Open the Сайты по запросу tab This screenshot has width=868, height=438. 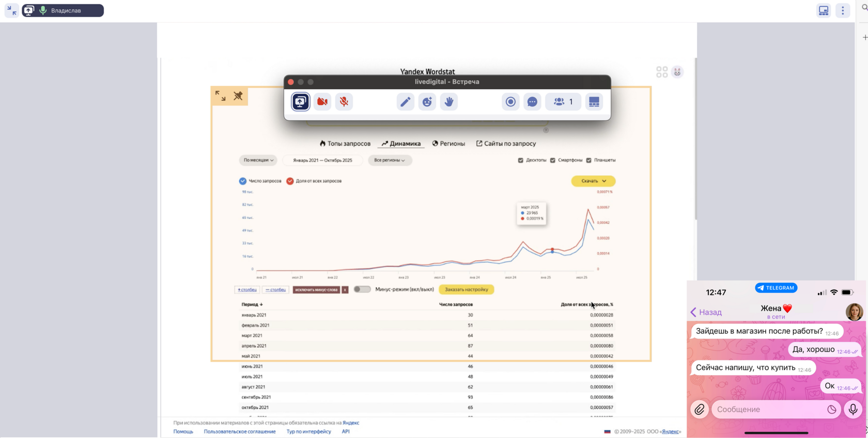pos(506,144)
